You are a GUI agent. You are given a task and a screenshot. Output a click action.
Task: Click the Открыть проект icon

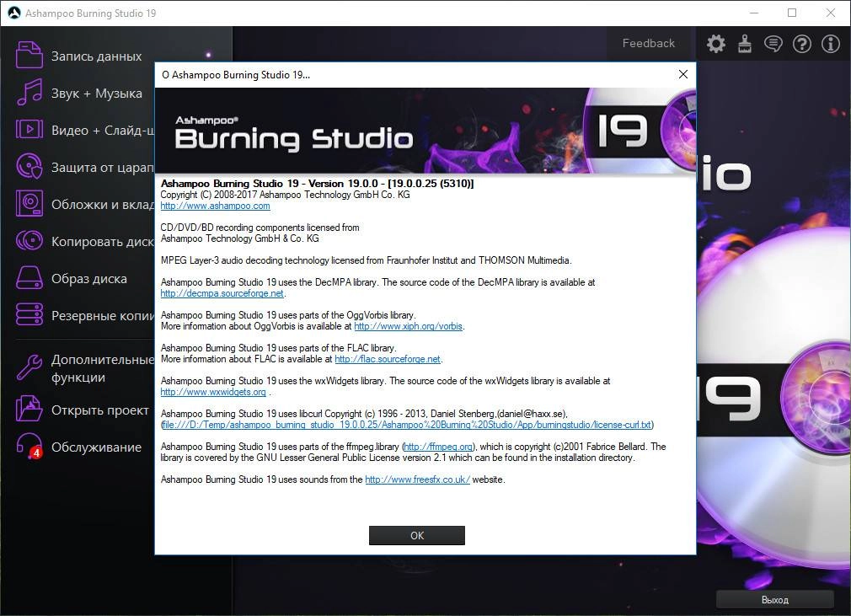(x=29, y=410)
